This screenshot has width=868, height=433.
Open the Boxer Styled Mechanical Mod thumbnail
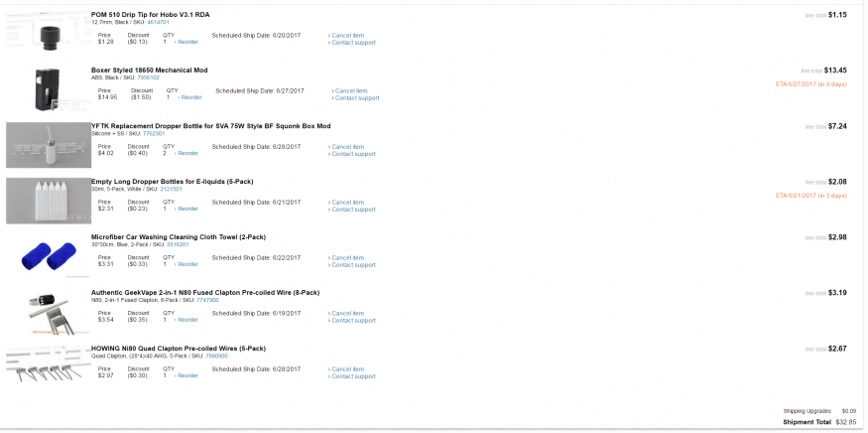pos(48,86)
